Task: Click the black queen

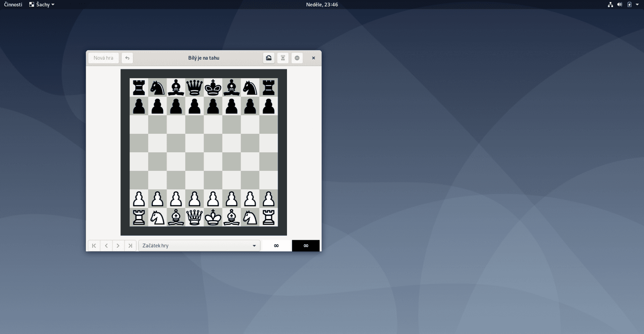Action: coord(194,87)
